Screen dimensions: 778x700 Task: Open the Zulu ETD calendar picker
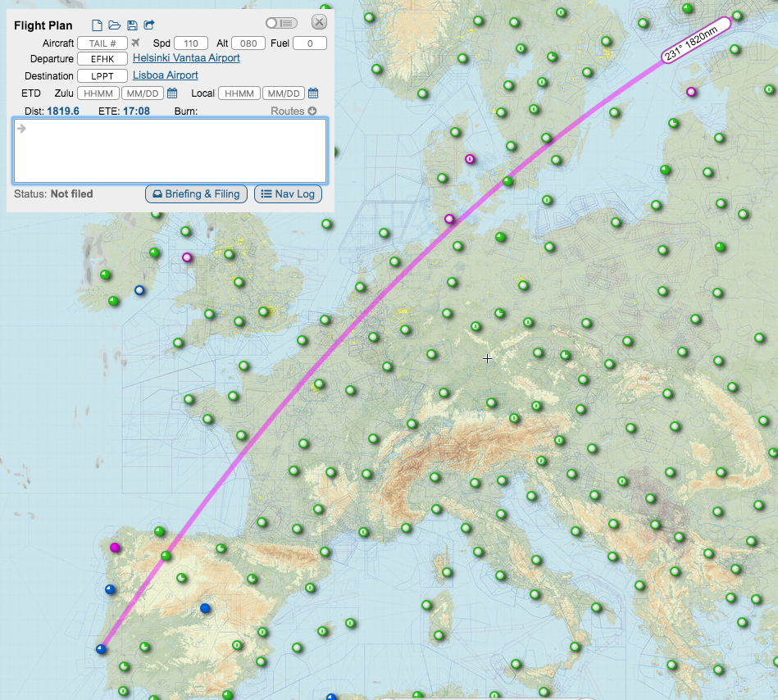(x=172, y=93)
